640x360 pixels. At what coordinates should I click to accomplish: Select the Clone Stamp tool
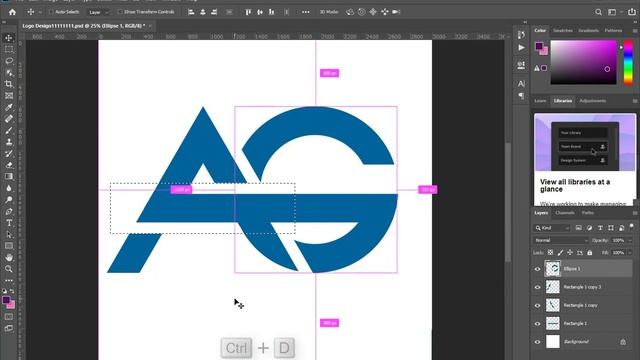(9, 142)
